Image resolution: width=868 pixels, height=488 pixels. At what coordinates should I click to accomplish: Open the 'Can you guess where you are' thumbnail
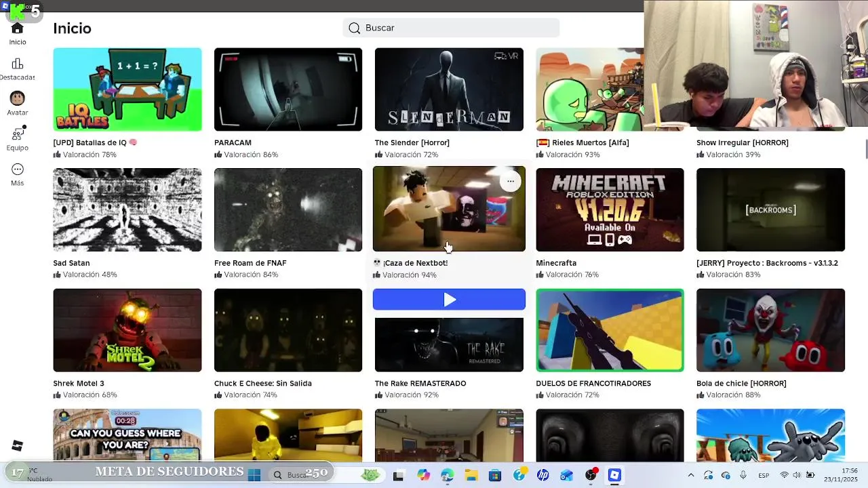[x=127, y=434]
